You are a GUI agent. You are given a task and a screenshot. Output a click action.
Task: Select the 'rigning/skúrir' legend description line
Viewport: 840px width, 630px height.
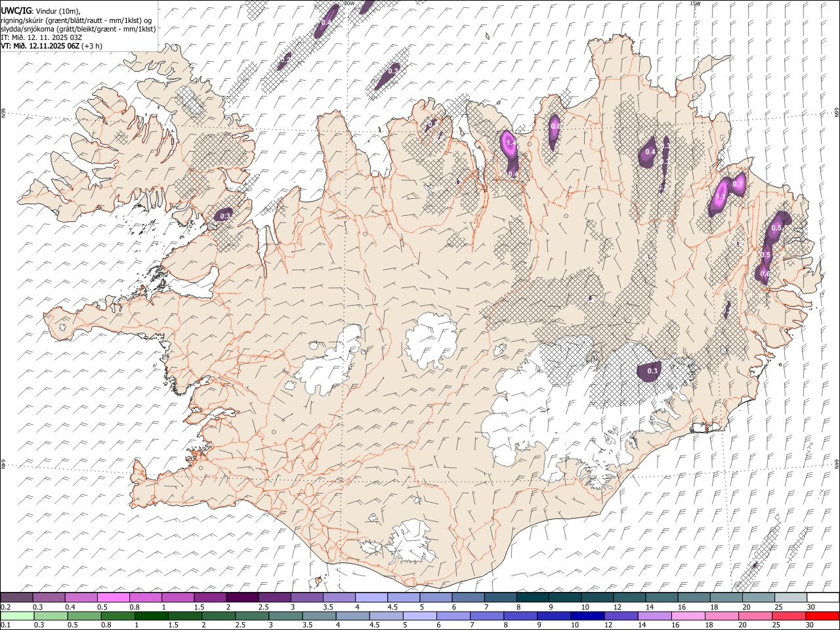tap(77, 20)
